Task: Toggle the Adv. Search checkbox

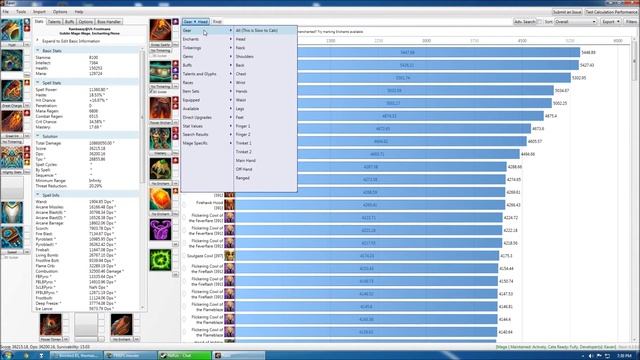Action: tap(540, 22)
